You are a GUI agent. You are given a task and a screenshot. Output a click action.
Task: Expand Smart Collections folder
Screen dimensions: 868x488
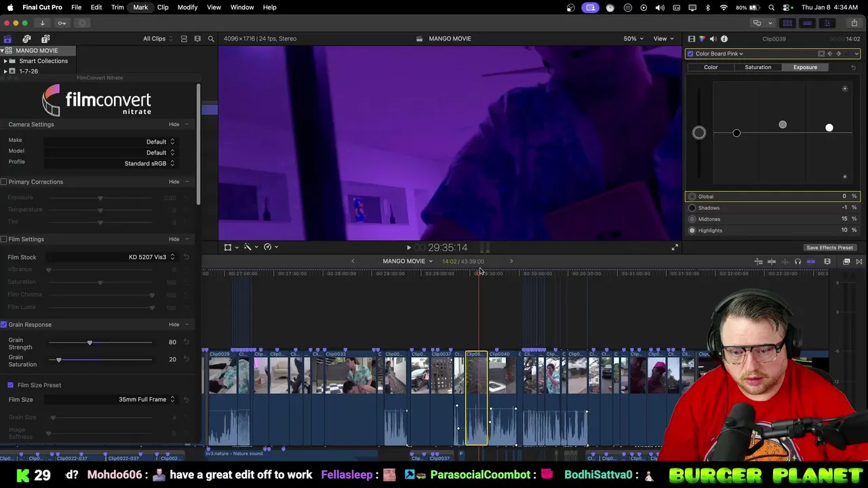[x=5, y=61]
